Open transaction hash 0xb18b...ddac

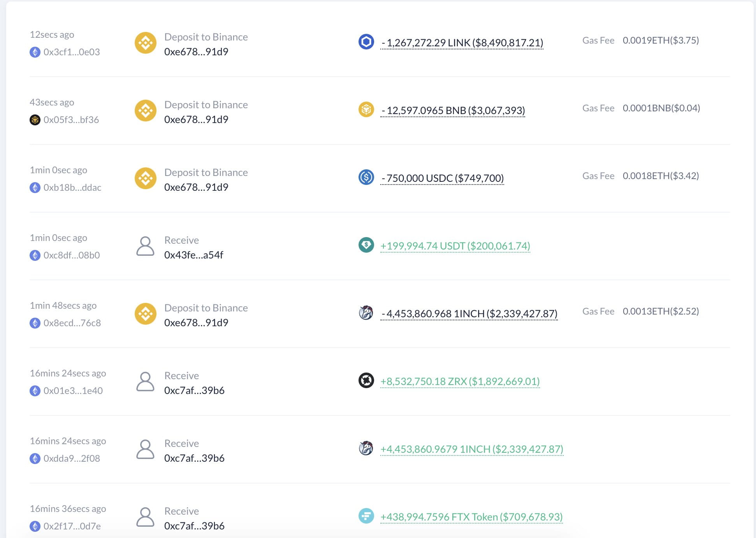(72, 188)
